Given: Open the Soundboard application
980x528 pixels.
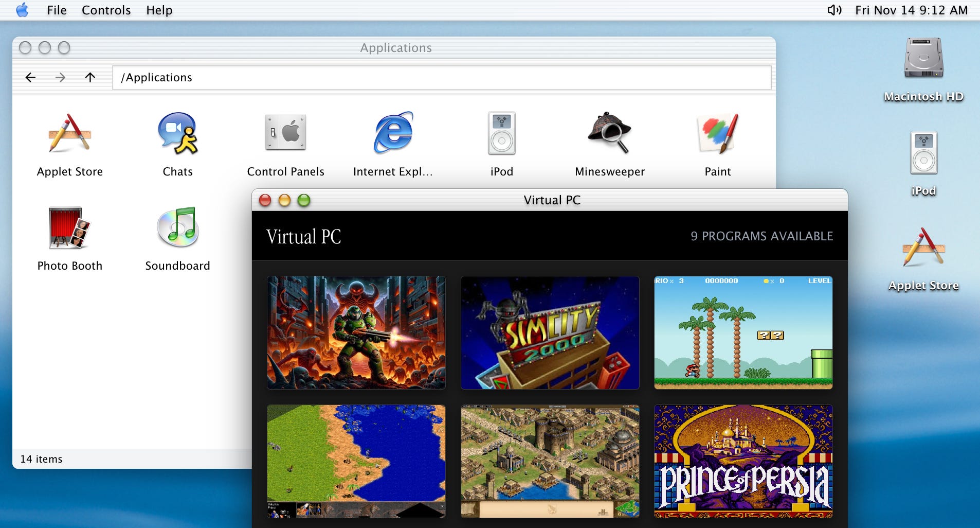Looking at the screenshot, I should pyautogui.click(x=177, y=227).
